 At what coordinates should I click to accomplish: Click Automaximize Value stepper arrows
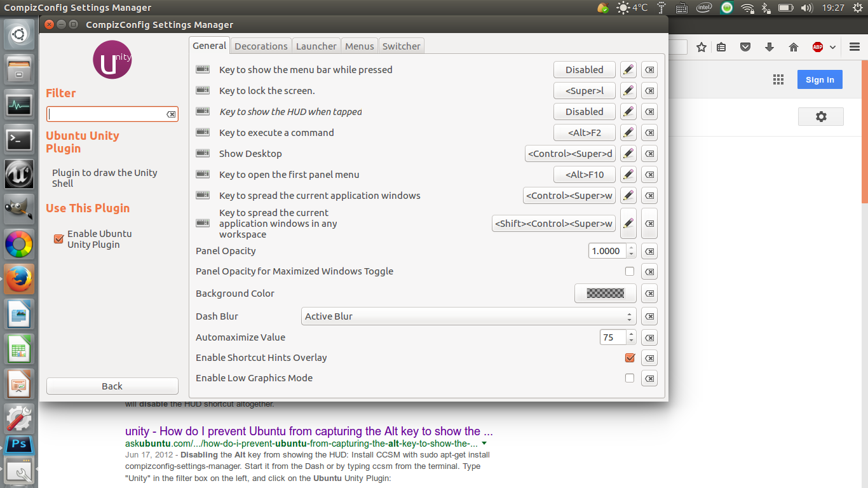coord(631,337)
